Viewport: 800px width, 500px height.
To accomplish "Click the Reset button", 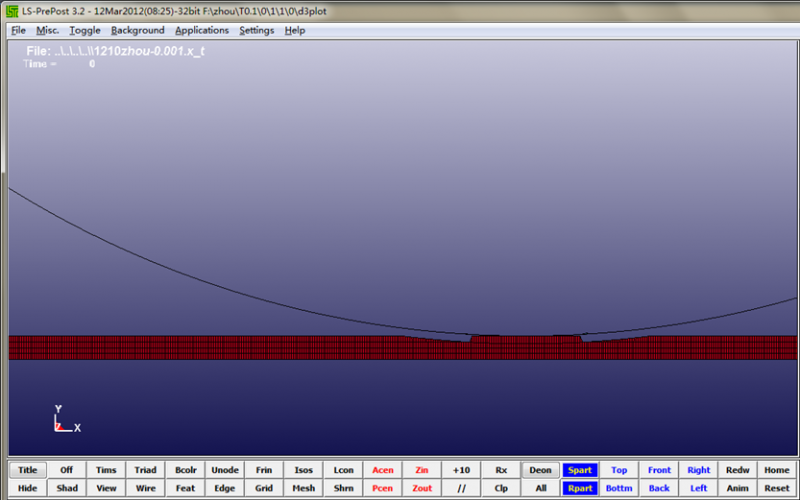I will [777, 488].
